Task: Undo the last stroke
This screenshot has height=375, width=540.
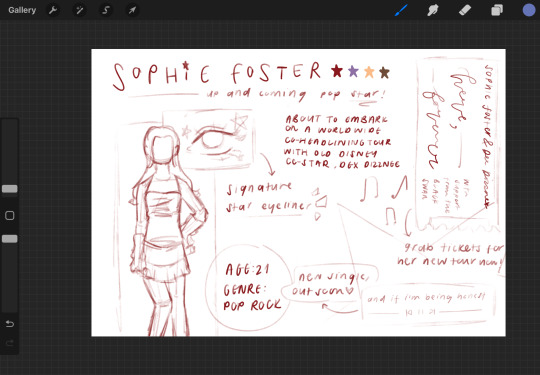Action: pos(10,324)
